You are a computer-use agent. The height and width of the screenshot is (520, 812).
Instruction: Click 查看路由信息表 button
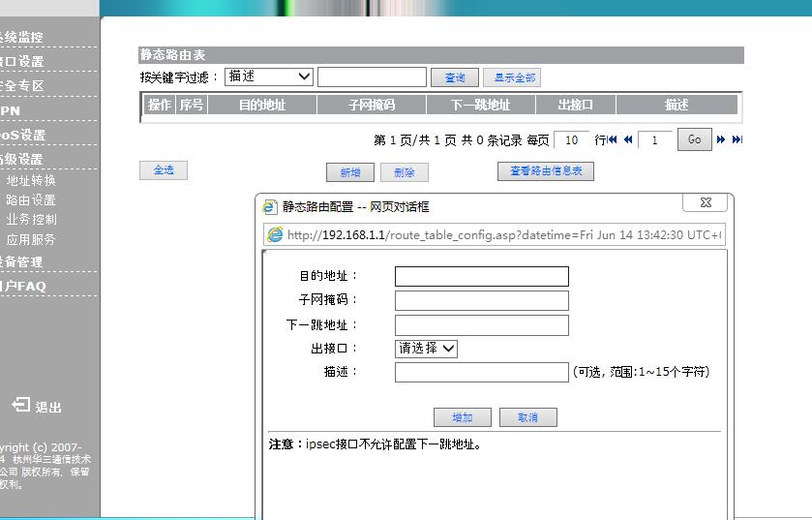(546, 171)
